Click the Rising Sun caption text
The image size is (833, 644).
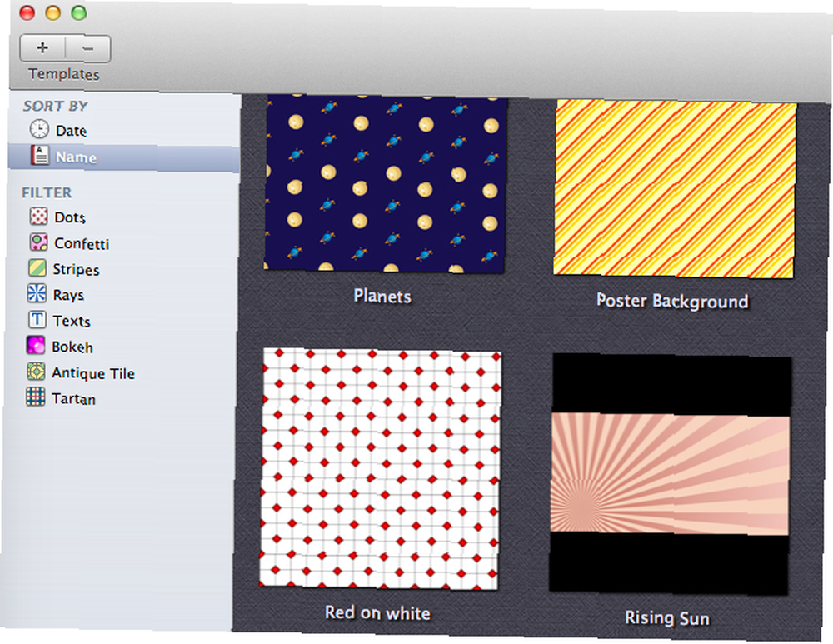(667, 618)
